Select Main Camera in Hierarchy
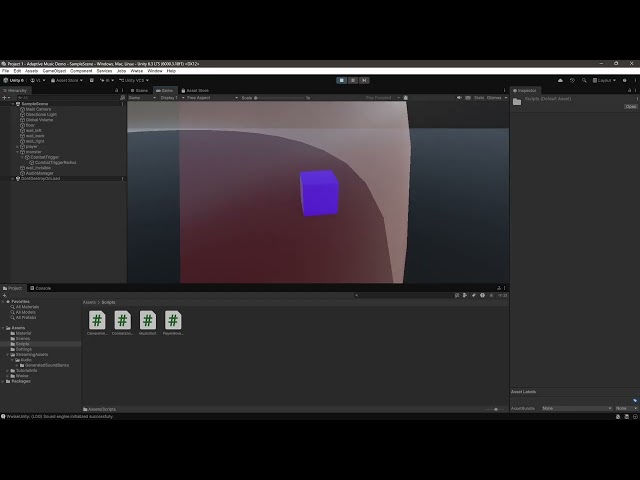This screenshot has width=640, height=480. (x=38, y=109)
